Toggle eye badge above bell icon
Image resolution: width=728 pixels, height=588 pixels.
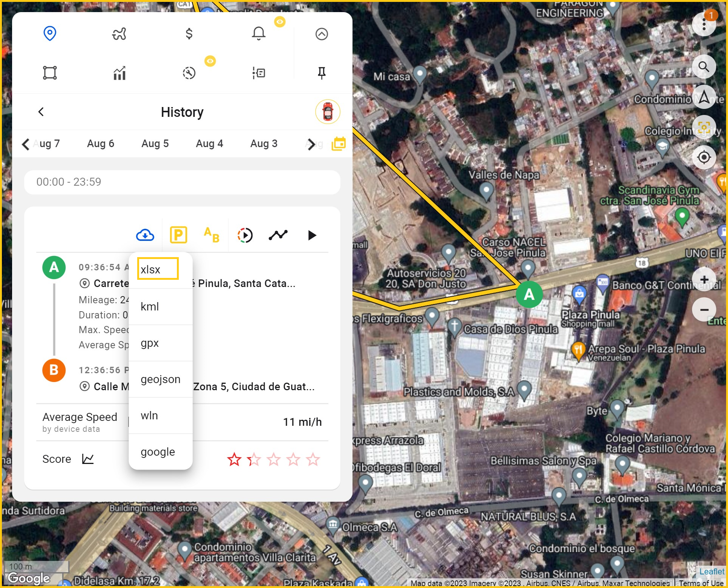(x=280, y=22)
